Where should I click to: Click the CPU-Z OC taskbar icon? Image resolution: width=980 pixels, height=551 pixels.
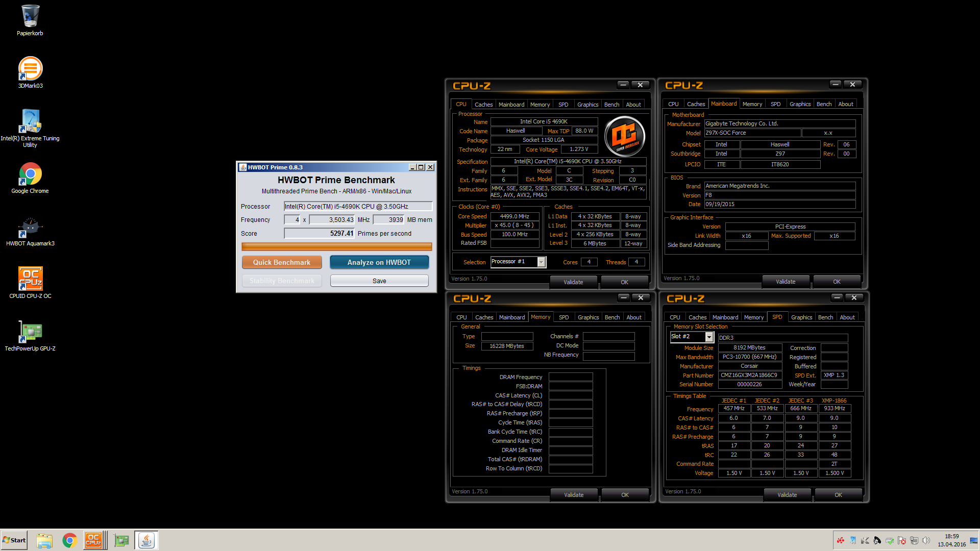pos(94,540)
